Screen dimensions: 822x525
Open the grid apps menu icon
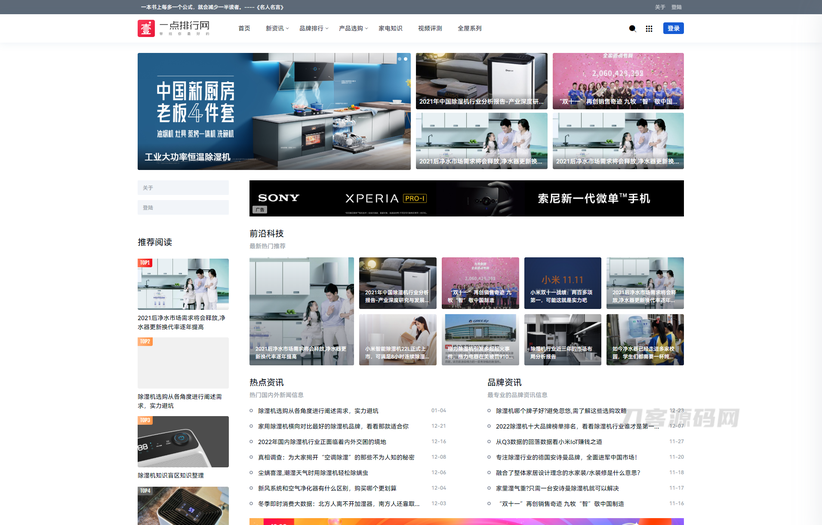click(x=649, y=29)
